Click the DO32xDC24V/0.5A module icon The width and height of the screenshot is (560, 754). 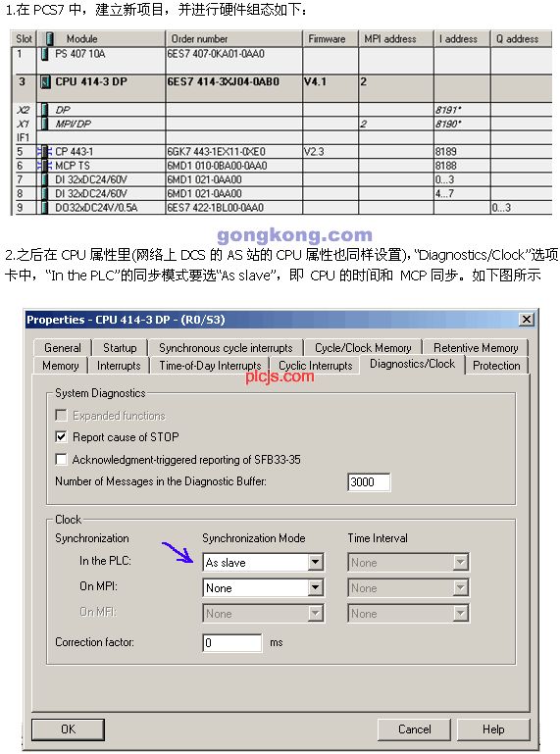[45, 208]
